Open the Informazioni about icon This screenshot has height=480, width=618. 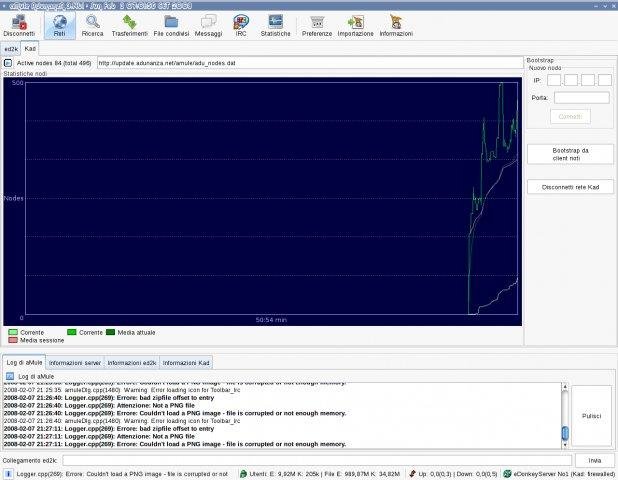click(x=396, y=25)
